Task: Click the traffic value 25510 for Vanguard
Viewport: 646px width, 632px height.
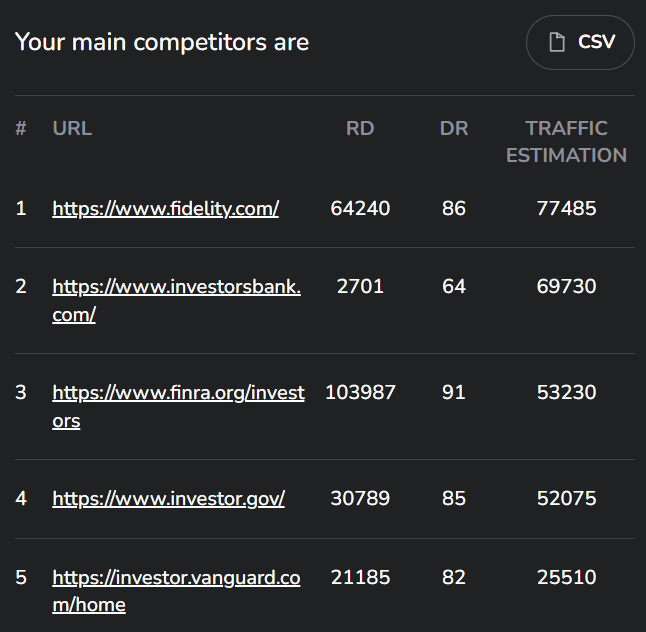Action: [x=566, y=577]
